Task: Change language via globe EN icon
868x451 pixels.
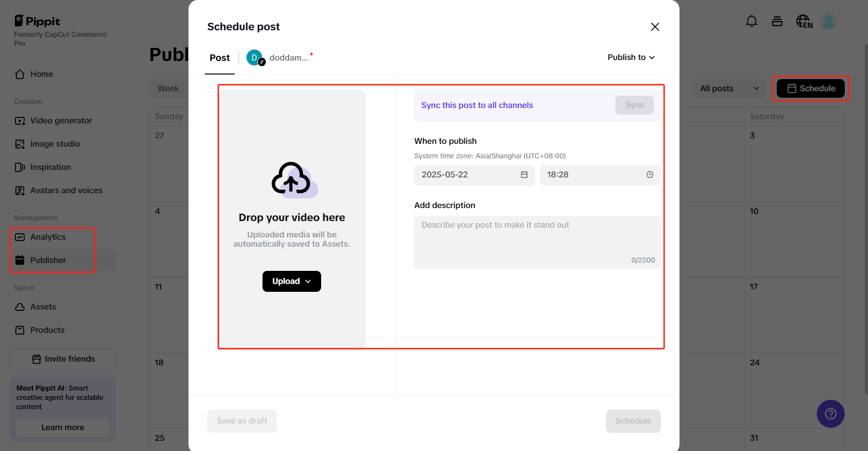Action: coord(804,21)
